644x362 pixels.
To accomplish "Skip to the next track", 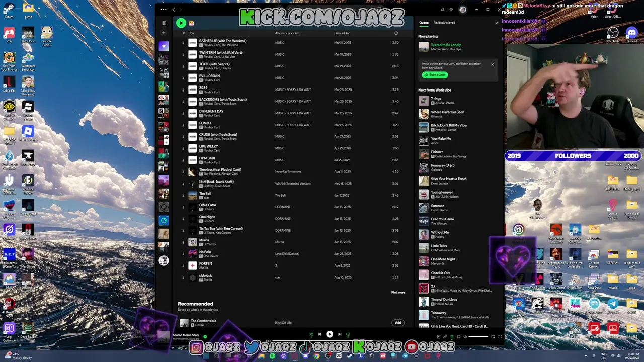I will pyautogui.click(x=340, y=334).
